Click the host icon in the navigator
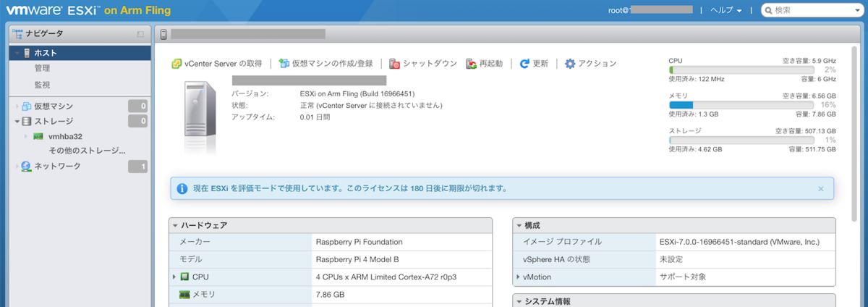Image resolution: width=868 pixels, height=307 pixels. point(27,53)
